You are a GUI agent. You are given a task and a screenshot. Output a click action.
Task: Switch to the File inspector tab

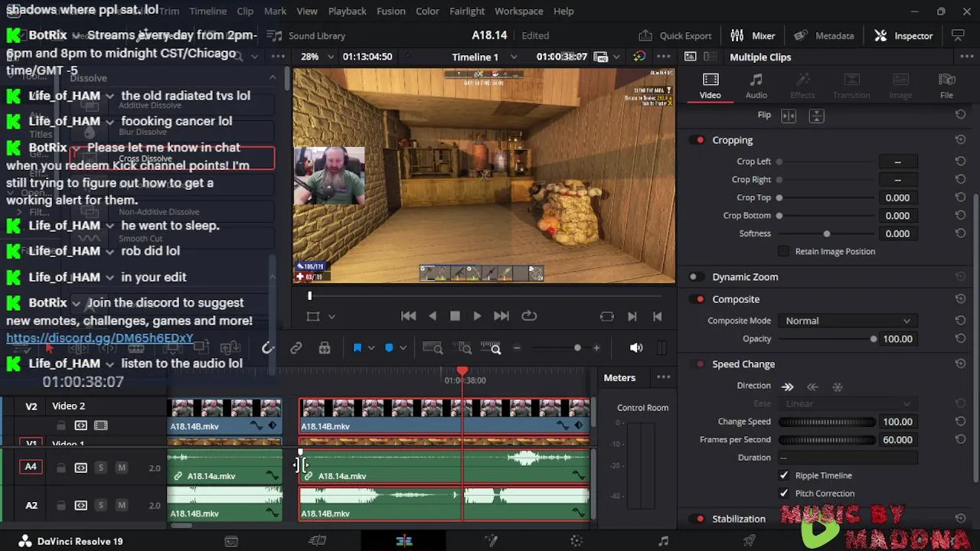(x=946, y=86)
